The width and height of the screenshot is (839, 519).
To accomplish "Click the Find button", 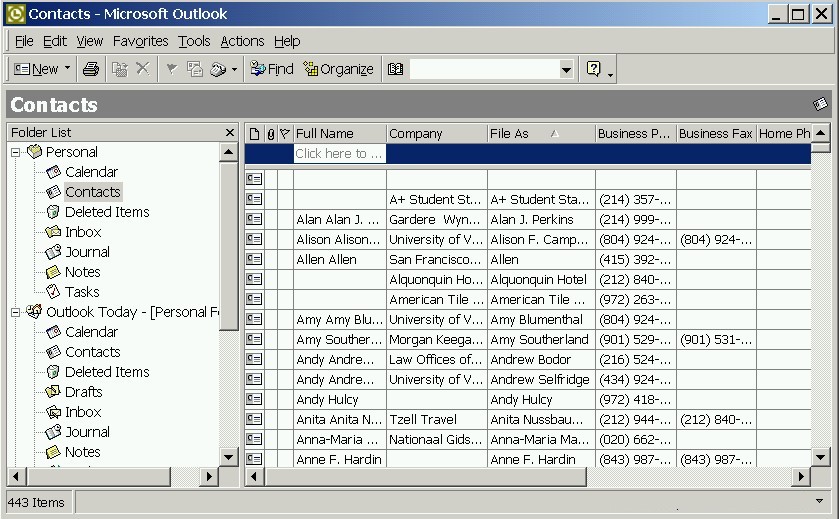I will coord(272,69).
